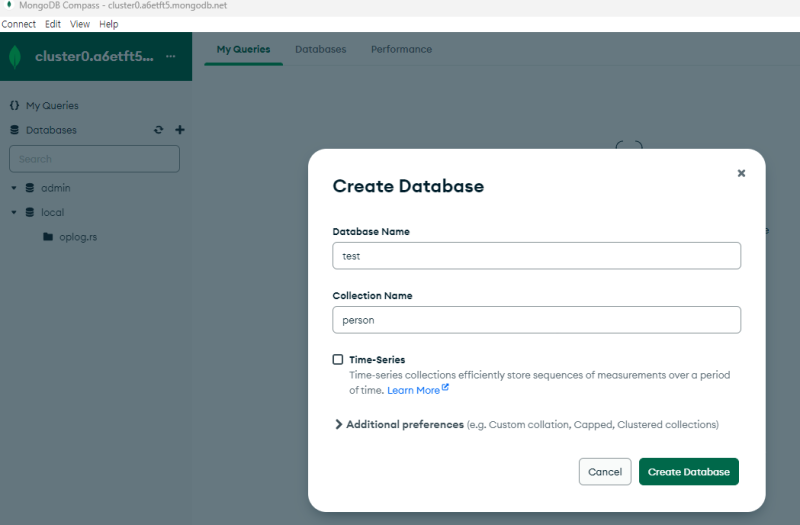Click the Collection Name input field
The width and height of the screenshot is (800, 525).
tap(536, 320)
